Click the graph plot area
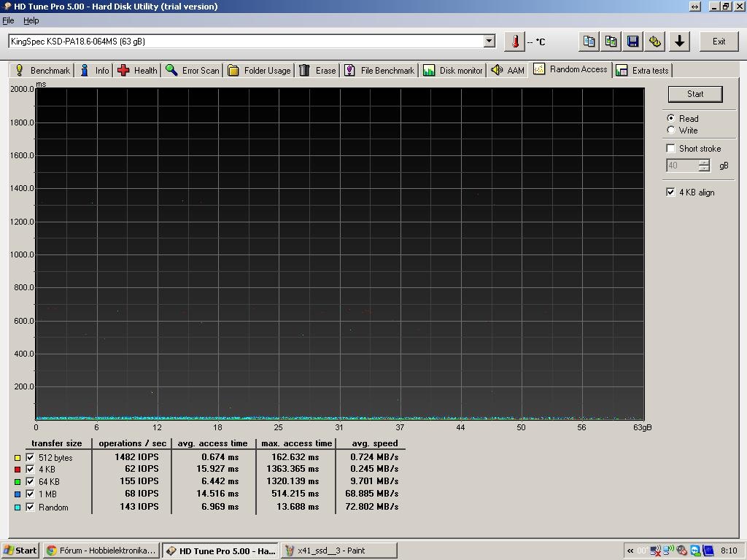Screen dimensions: 747x560 340,253
